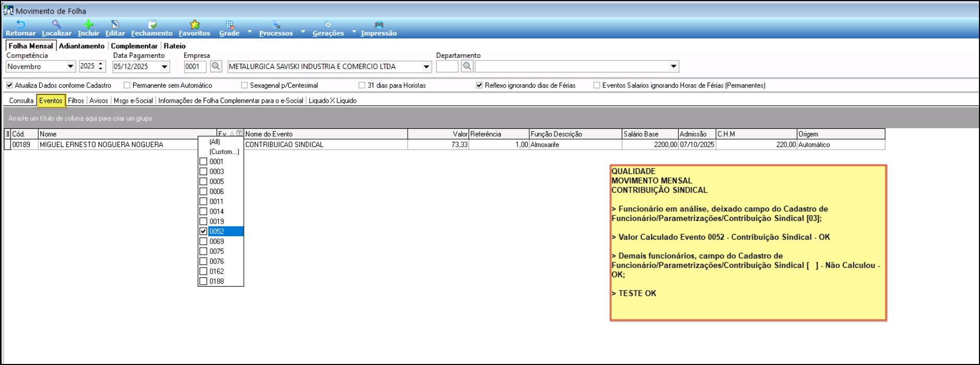
Task: Click the grid column chooser icon
Action: [x=7, y=134]
